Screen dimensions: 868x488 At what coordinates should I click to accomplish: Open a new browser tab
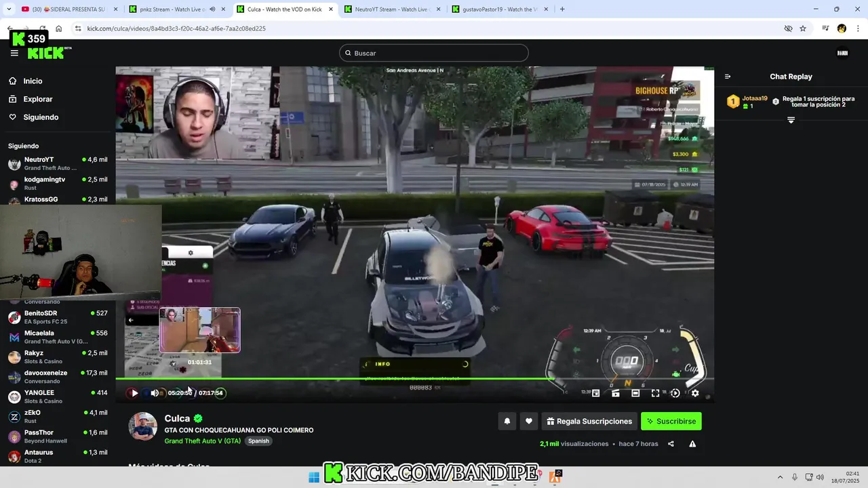pyautogui.click(x=562, y=9)
